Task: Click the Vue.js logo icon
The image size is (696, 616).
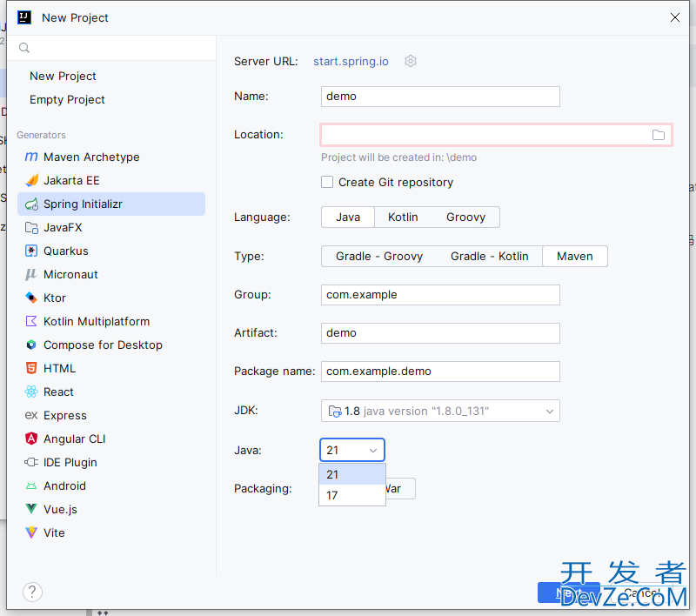Action: click(x=31, y=509)
